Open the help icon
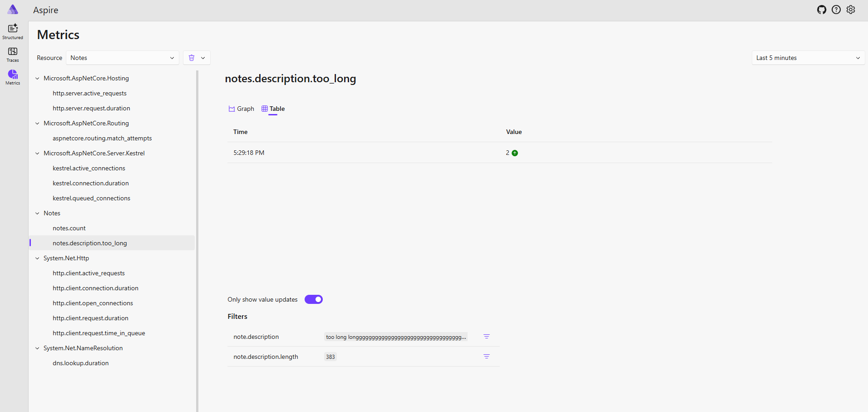 (x=836, y=10)
